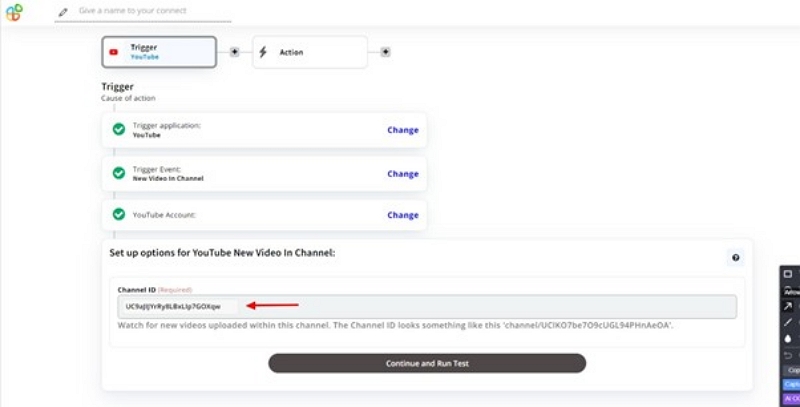
Task: Click the lightning bolt Action icon
Action: click(263, 52)
